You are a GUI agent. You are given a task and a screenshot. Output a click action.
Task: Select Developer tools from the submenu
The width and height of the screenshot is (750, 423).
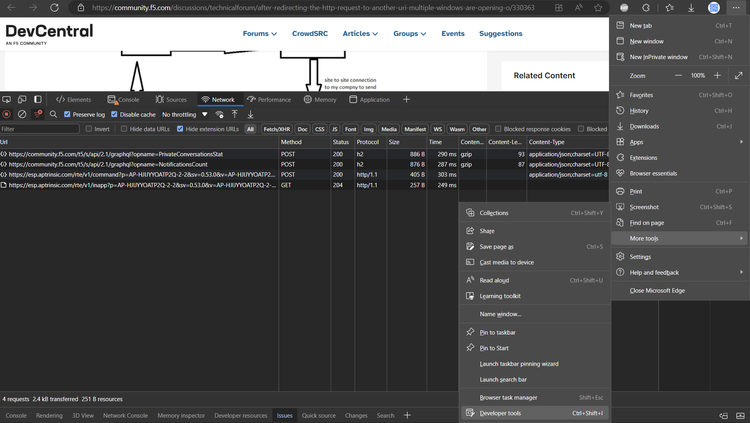point(500,413)
